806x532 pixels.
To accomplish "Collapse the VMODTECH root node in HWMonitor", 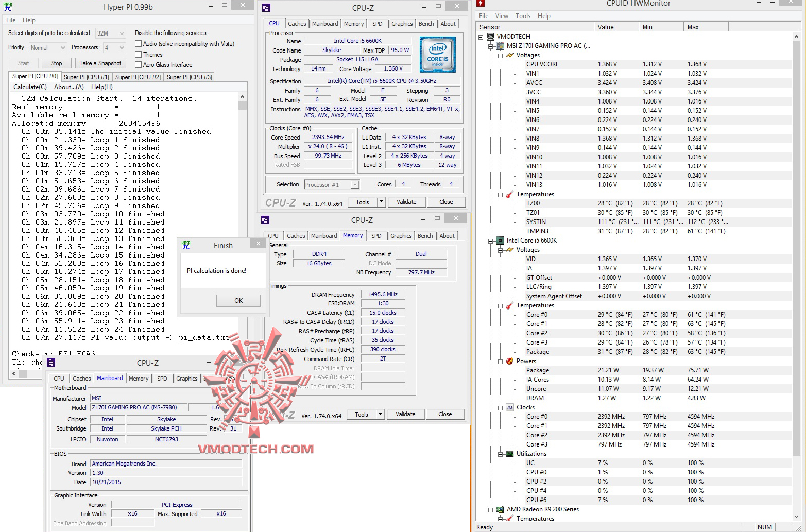I will (x=481, y=37).
